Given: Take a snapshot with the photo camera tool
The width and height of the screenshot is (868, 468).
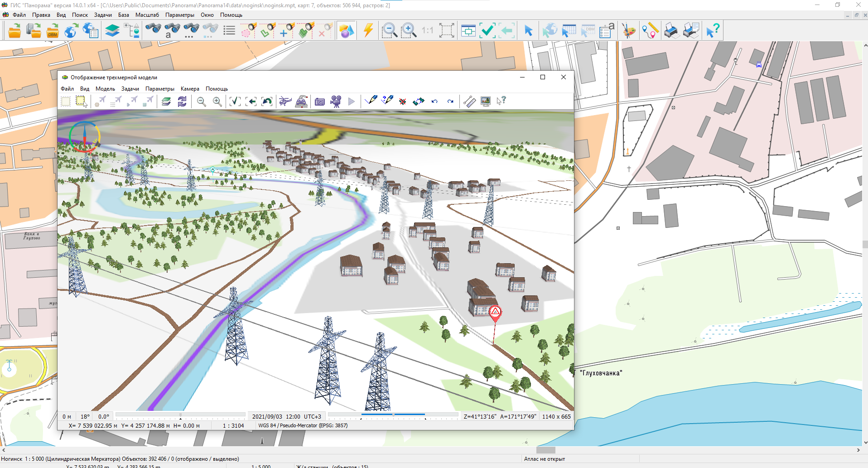Looking at the screenshot, I should click(x=320, y=101).
